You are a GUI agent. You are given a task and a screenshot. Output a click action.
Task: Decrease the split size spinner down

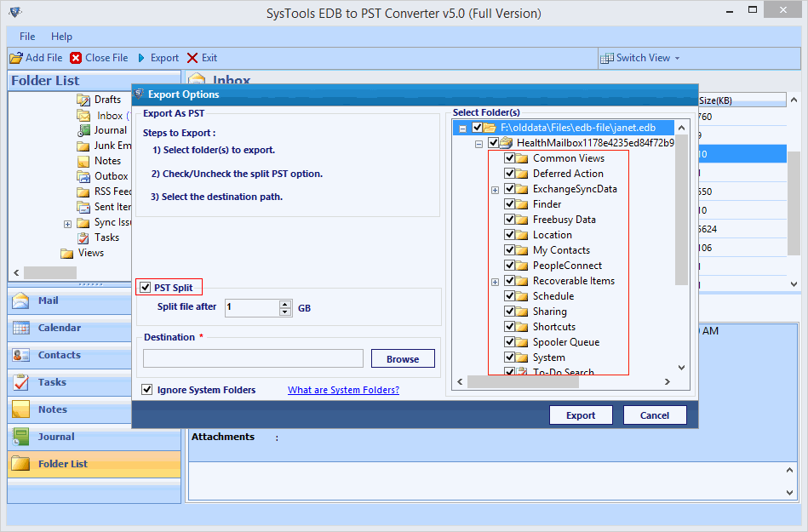[285, 312]
